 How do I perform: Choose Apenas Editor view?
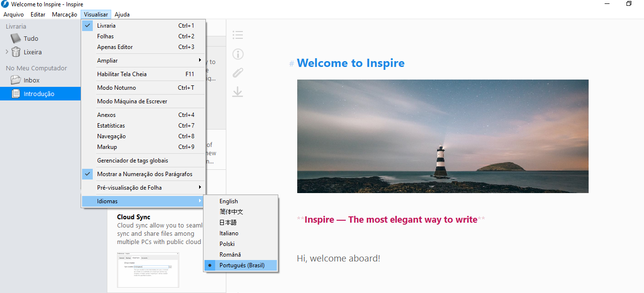(x=143, y=47)
